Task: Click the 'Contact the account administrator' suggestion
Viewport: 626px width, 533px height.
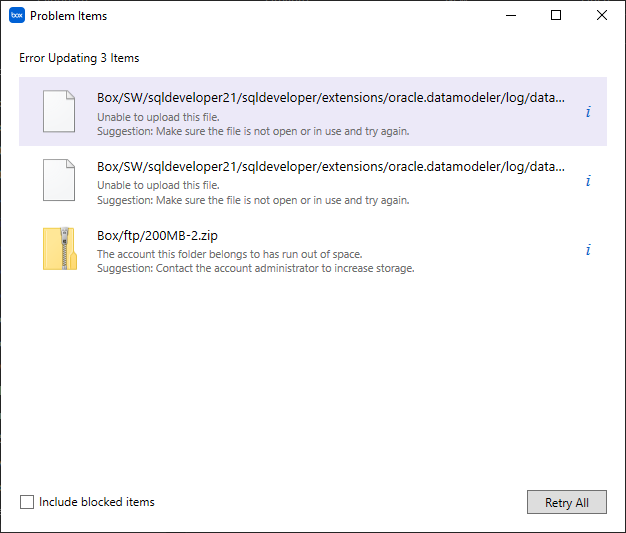Action: click(x=255, y=268)
